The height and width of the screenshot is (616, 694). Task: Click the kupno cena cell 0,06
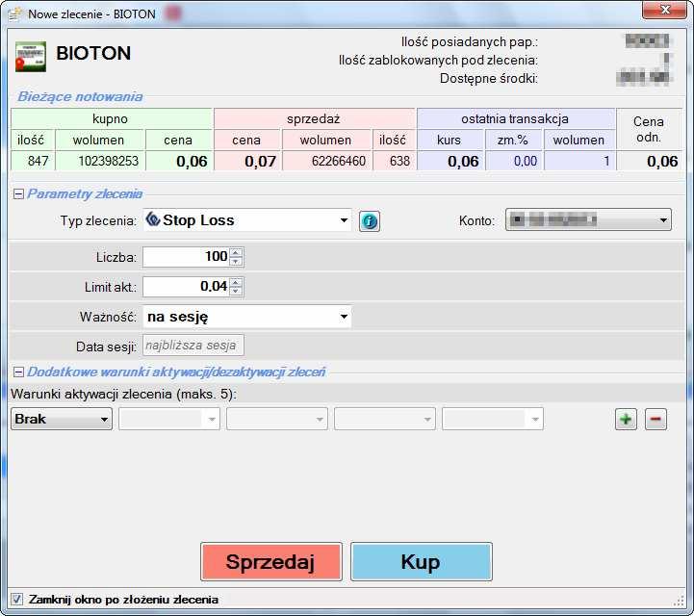(x=179, y=161)
